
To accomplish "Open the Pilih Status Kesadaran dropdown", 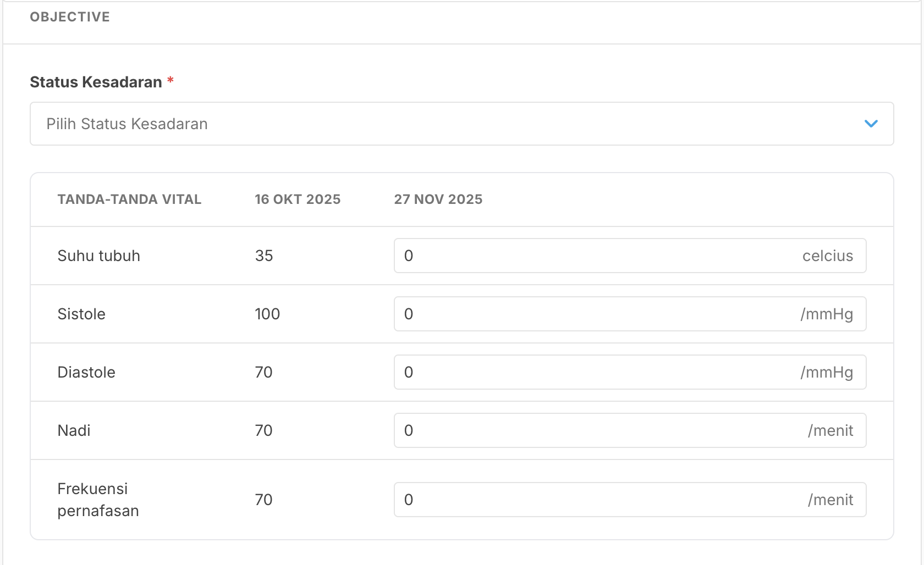I will coord(461,124).
